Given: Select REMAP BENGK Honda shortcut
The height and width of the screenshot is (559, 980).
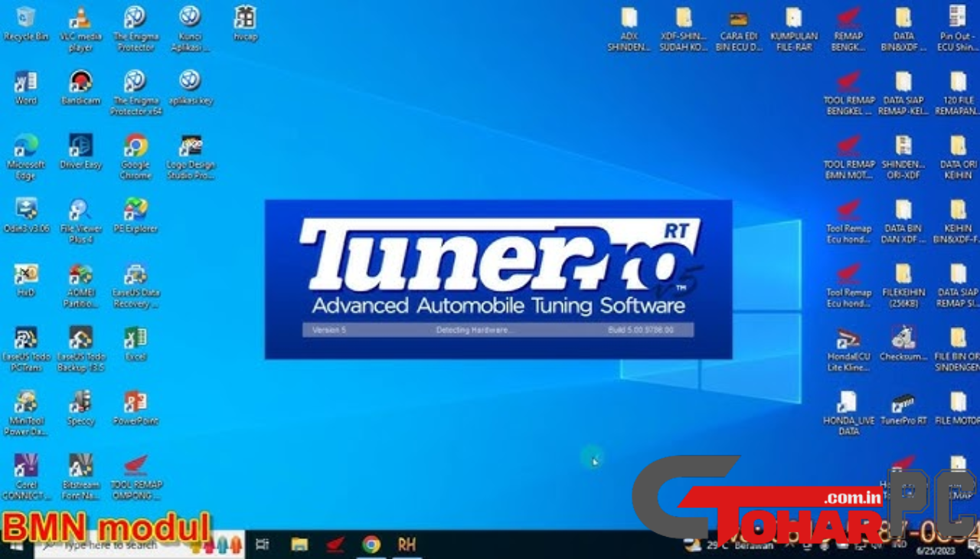Looking at the screenshot, I should click(x=848, y=29).
